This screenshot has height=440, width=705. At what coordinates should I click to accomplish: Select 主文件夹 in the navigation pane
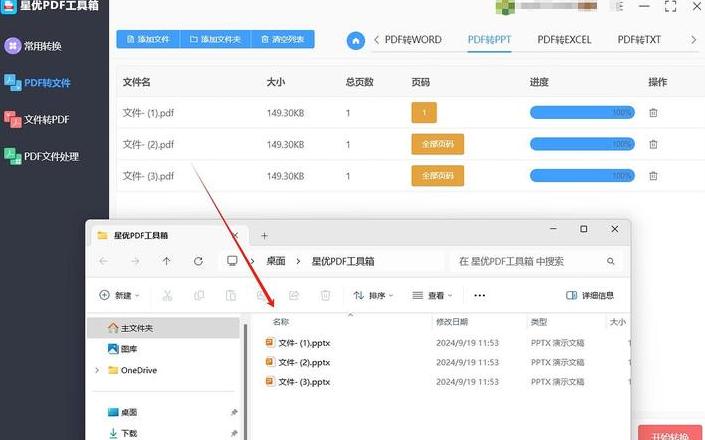pyautogui.click(x=164, y=328)
